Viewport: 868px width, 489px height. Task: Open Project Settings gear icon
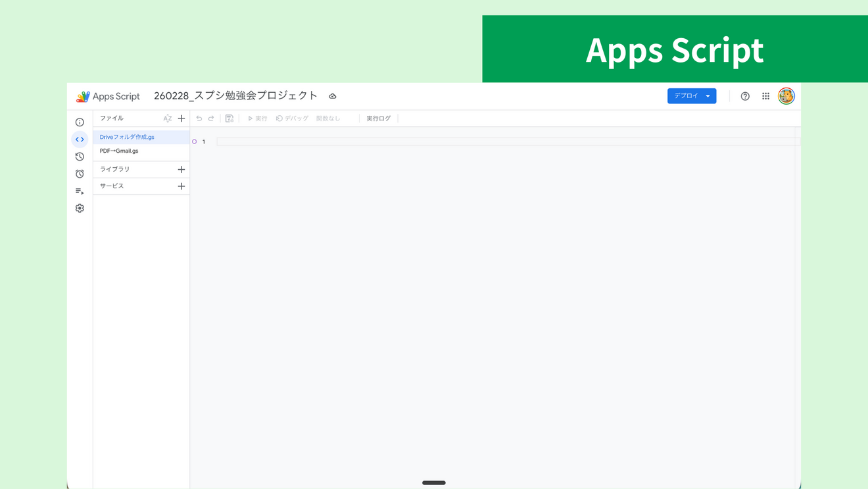(x=80, y=208)
